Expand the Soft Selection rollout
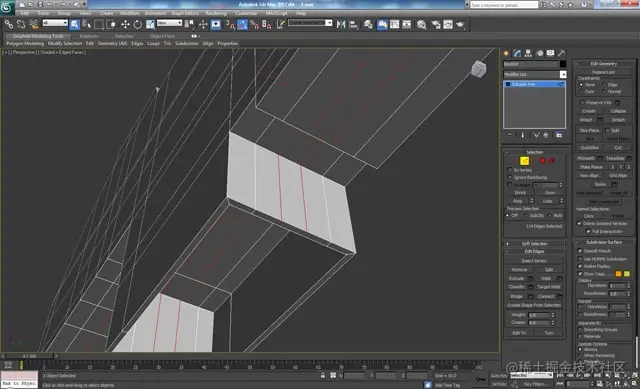640x389 pixels. tap(534, 243)
